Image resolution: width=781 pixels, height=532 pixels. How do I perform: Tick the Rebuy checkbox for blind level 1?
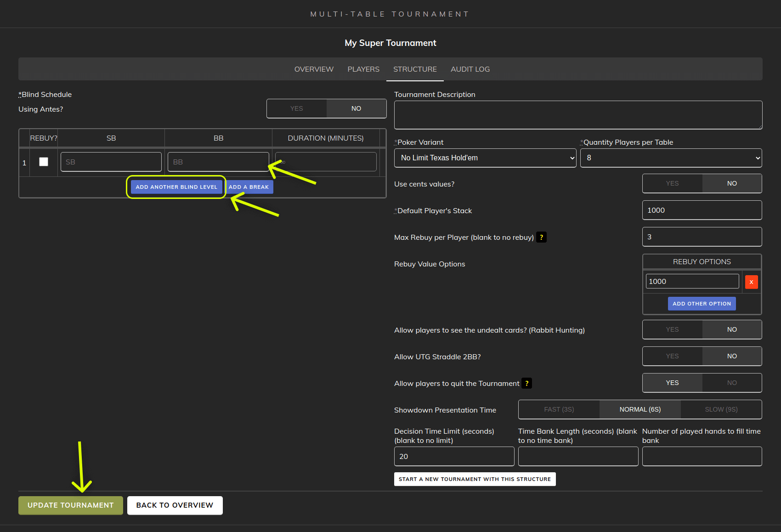44,162
